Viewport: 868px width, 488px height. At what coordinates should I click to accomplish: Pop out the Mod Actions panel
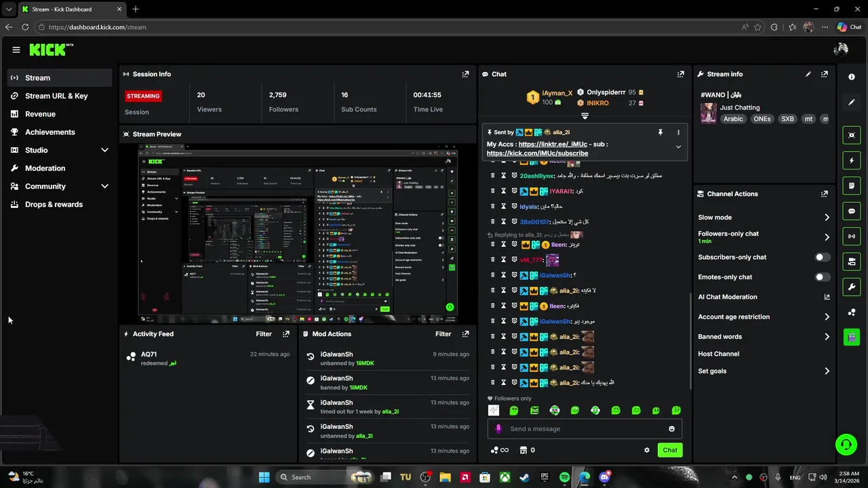(465, 334)
